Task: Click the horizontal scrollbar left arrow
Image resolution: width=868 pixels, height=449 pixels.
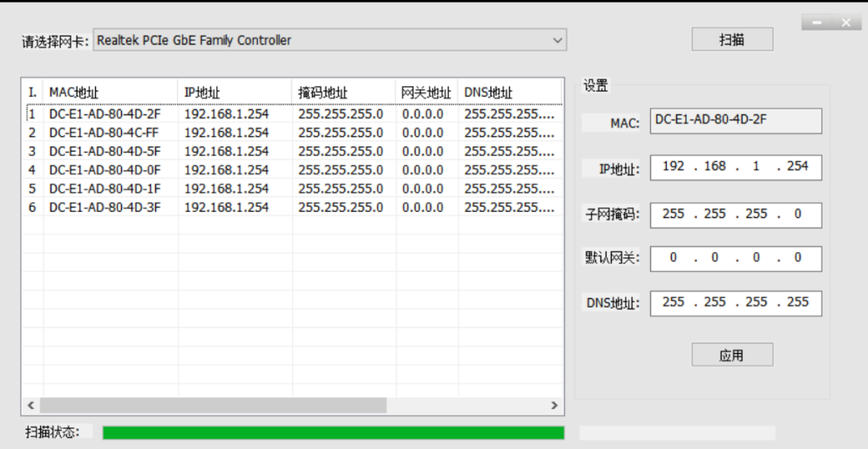Action: (31, 405)
